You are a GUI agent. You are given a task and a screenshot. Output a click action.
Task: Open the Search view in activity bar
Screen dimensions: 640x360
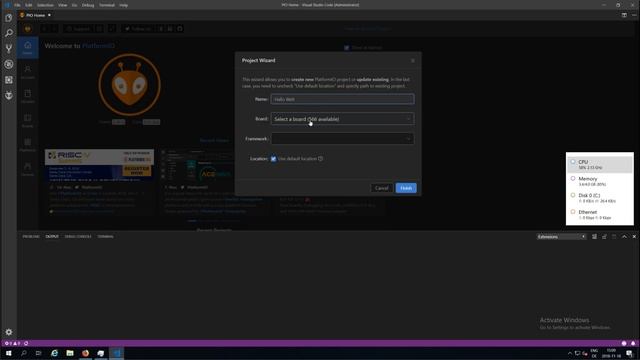[9, 33]
